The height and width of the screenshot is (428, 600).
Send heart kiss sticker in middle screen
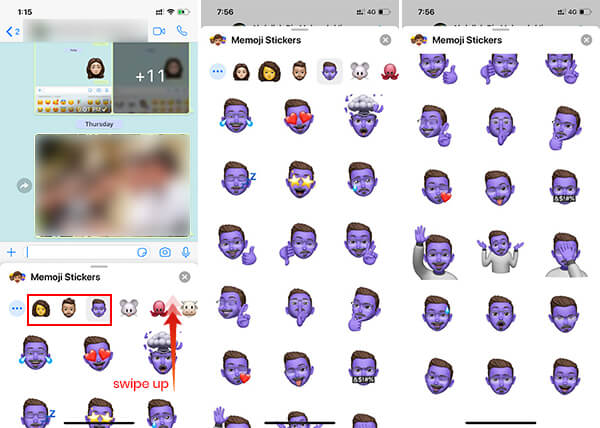[236, 368]
